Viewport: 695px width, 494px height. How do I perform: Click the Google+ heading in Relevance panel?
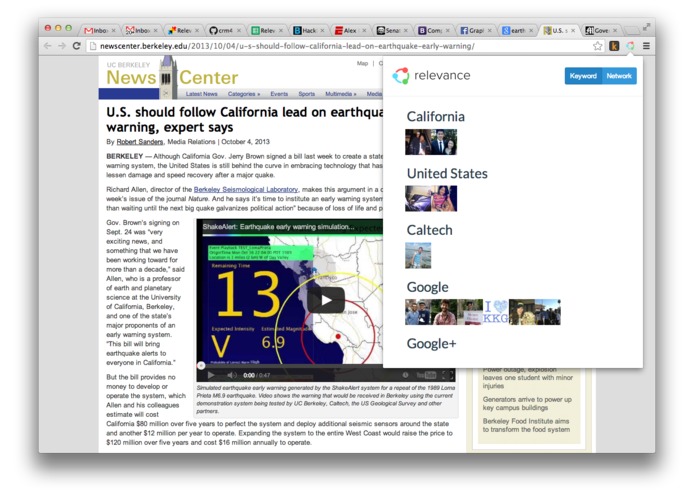(x=431, y=344)
